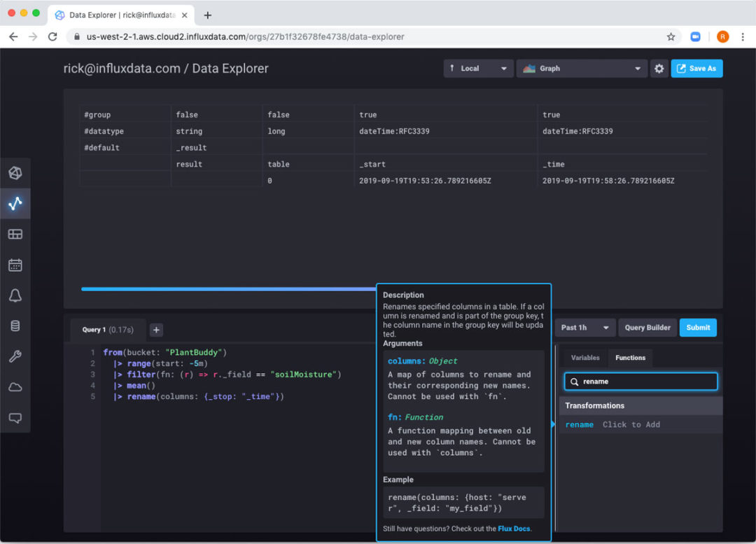
Task: Click the rename function search field
Action: [x=640, y=382]
